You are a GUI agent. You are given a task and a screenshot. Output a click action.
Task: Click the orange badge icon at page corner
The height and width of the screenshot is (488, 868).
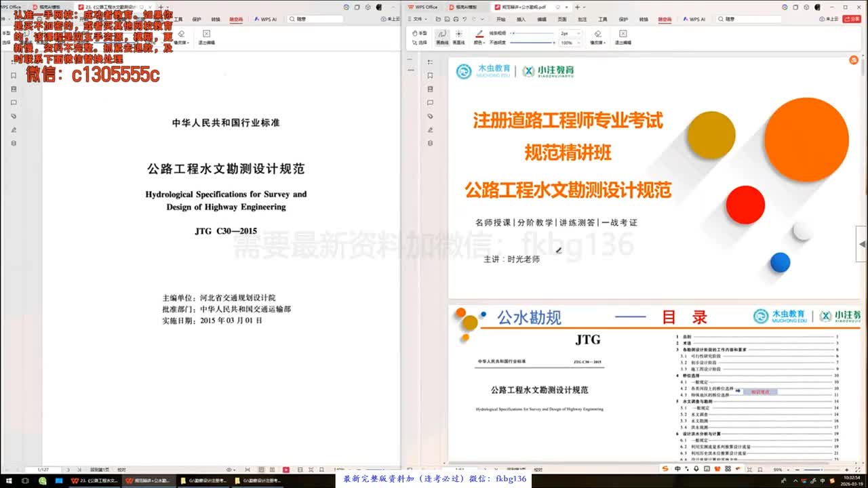[x=854, y=60]
